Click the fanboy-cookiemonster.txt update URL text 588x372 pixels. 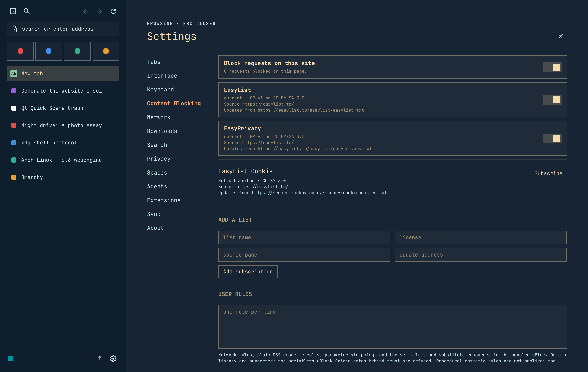pos(319,193)
